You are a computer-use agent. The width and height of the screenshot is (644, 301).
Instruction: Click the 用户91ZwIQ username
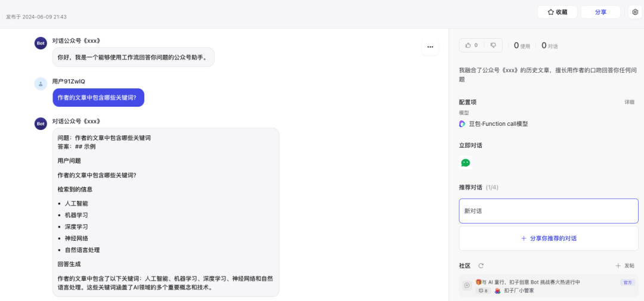tap(69, 81)
